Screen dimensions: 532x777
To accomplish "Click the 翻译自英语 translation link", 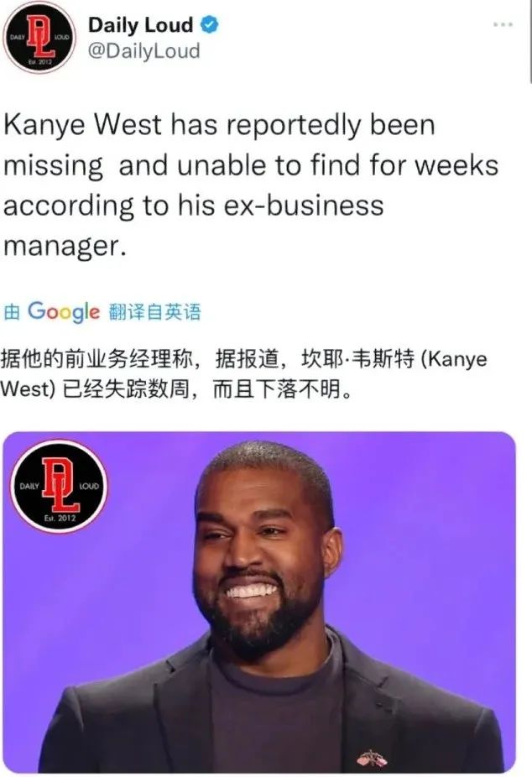I will [154, 312].
